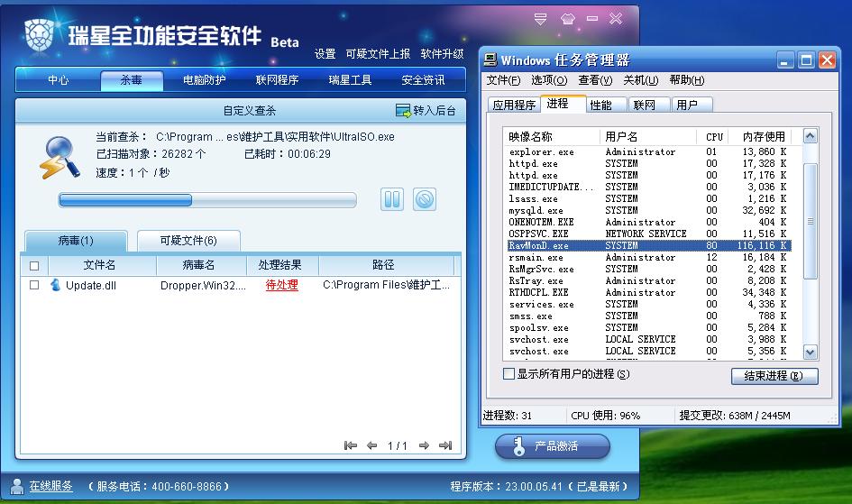Open the 帮助(H) menu in Task Manager
852x504 pixels.
pyautogui.click(x=687, y=80)
